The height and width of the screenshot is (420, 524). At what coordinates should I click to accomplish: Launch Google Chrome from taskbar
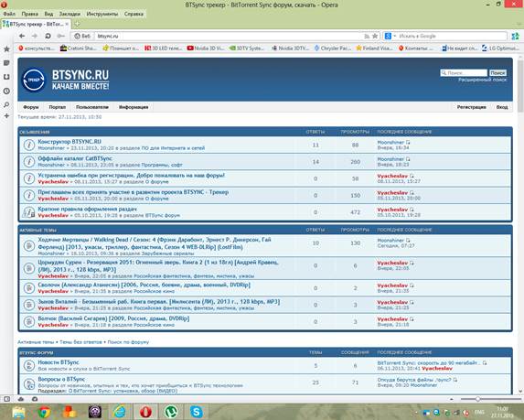click(x=44, y=412)
